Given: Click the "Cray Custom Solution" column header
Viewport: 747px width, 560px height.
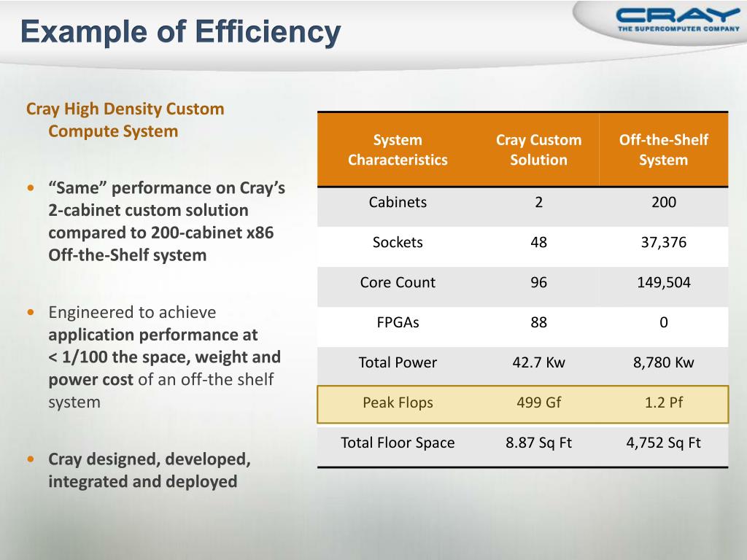Looking at the screenshot, I should pyautogui.click(x=539, y=150).
